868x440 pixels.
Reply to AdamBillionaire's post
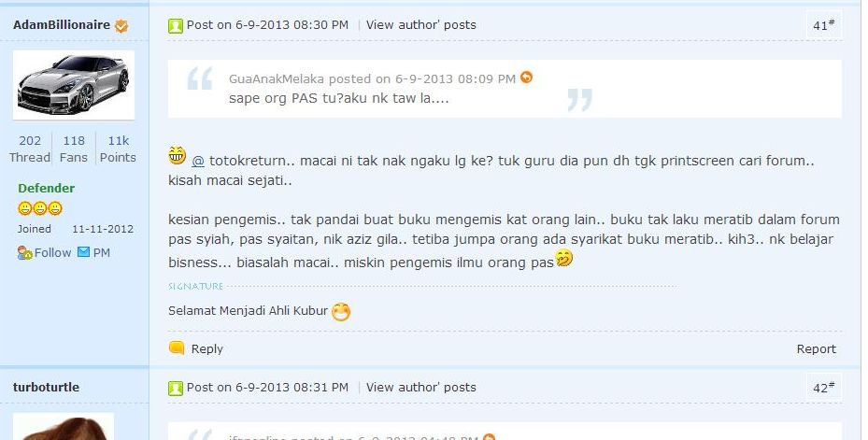click(x=207, y=348)
